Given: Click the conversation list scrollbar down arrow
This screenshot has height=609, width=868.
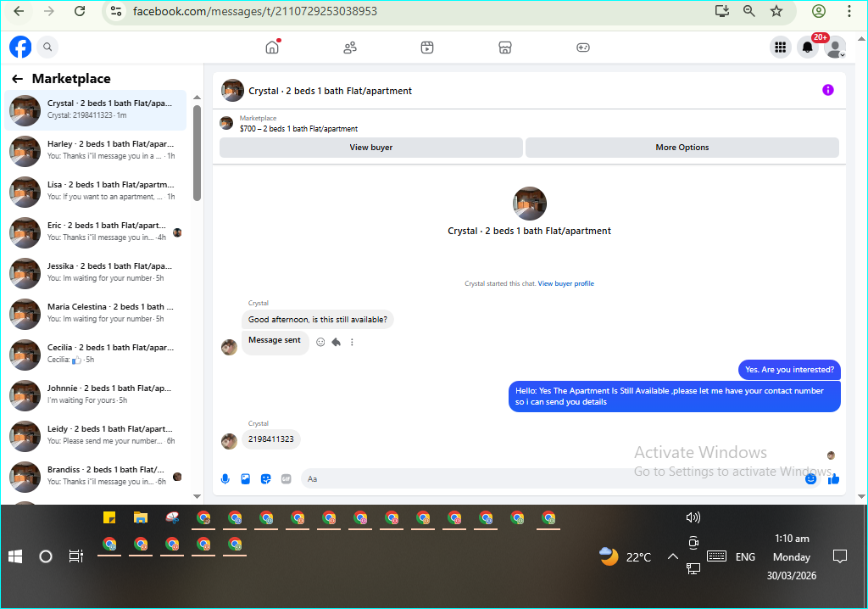Looking at the screenshot, I should tap(197, 496).
